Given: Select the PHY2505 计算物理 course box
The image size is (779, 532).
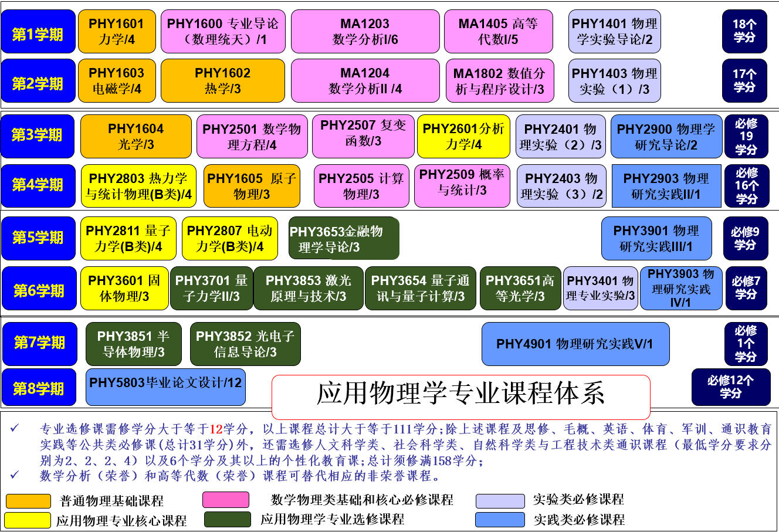Looking at the screenshot, I should tap(361, 186).
